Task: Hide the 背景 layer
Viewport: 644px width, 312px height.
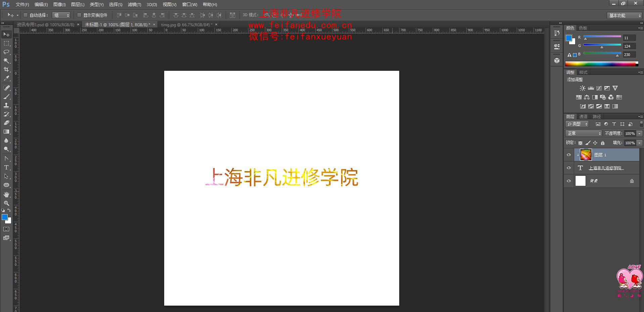Action: tap(569, 181)
